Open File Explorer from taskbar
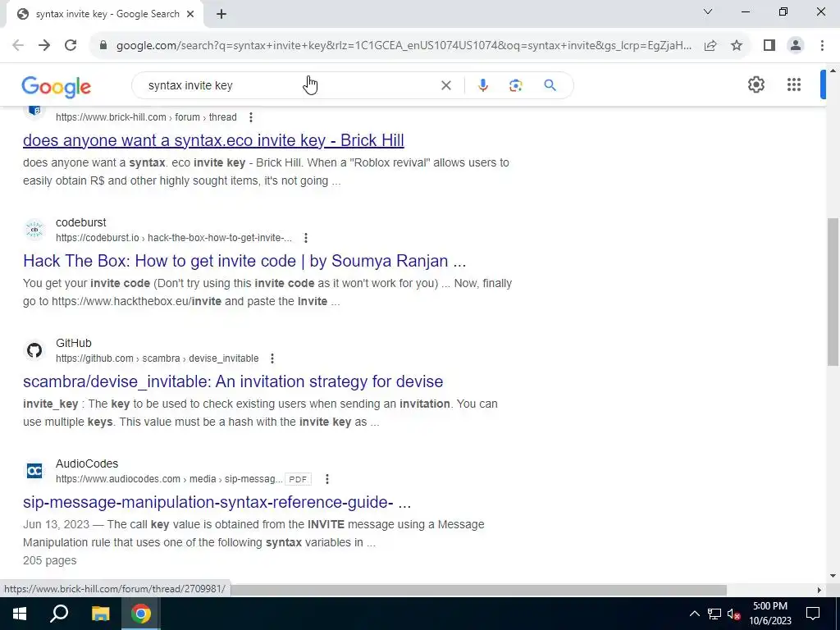840x630 pixels. (x=100, y=614)
